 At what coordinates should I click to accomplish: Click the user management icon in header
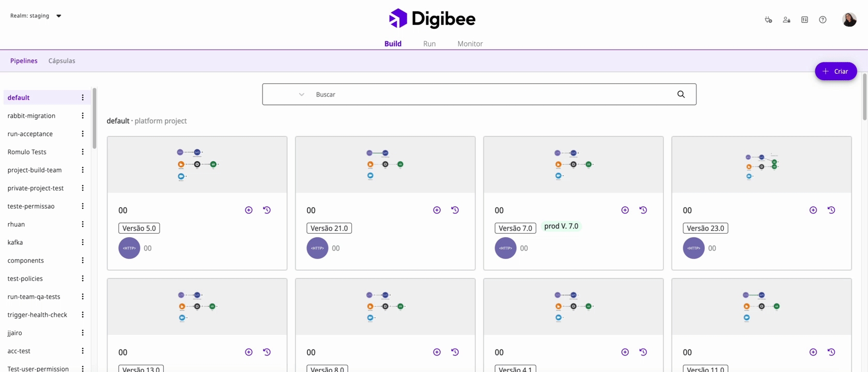[786, 20]
